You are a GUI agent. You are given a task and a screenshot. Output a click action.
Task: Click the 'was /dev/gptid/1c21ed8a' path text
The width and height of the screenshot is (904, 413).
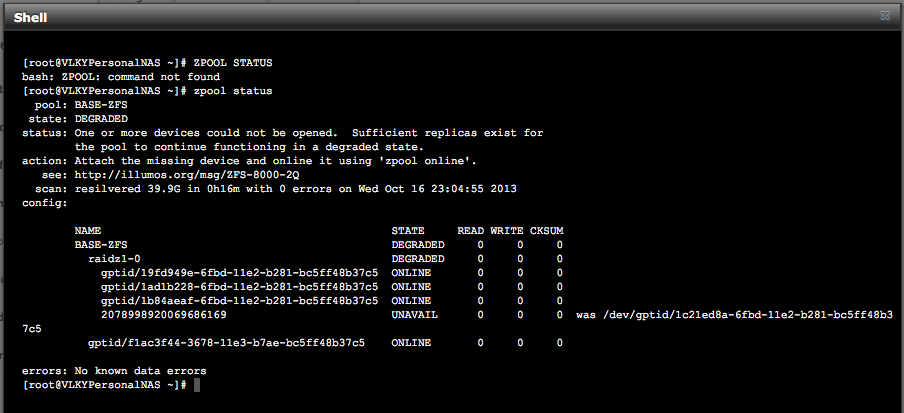[734, 315]
